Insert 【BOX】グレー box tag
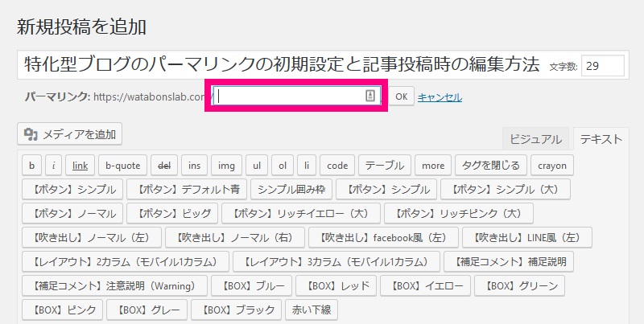The image size is (644, 324). coord(147,310)
